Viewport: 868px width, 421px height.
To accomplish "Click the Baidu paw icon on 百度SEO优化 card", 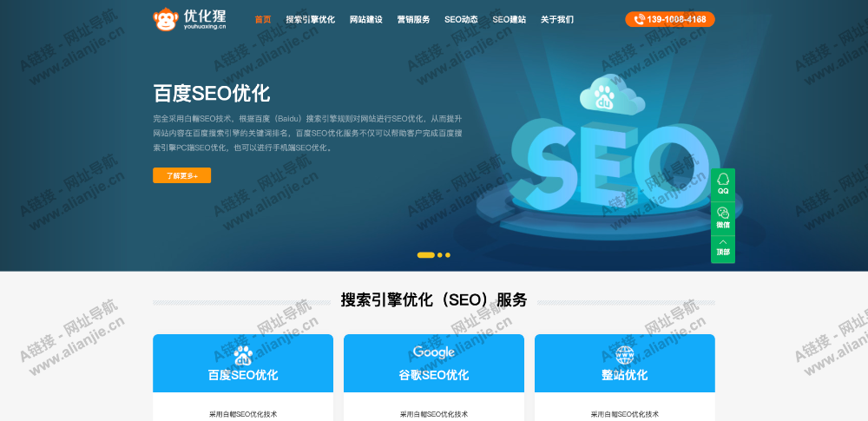I will click(243, 356).
